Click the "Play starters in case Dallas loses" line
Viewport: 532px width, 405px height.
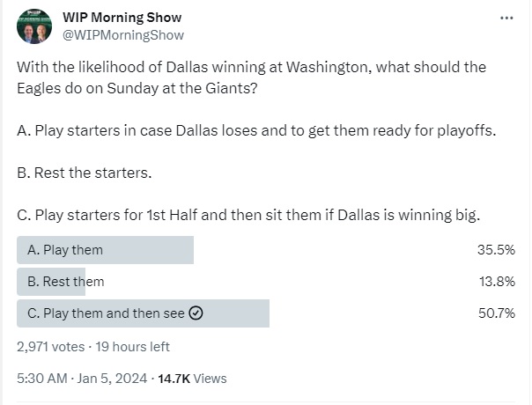click(x=256, y=130)
